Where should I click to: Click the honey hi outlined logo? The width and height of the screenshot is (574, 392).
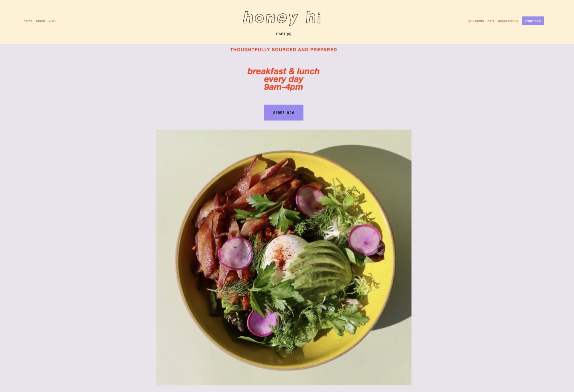[x=282, y=18]
